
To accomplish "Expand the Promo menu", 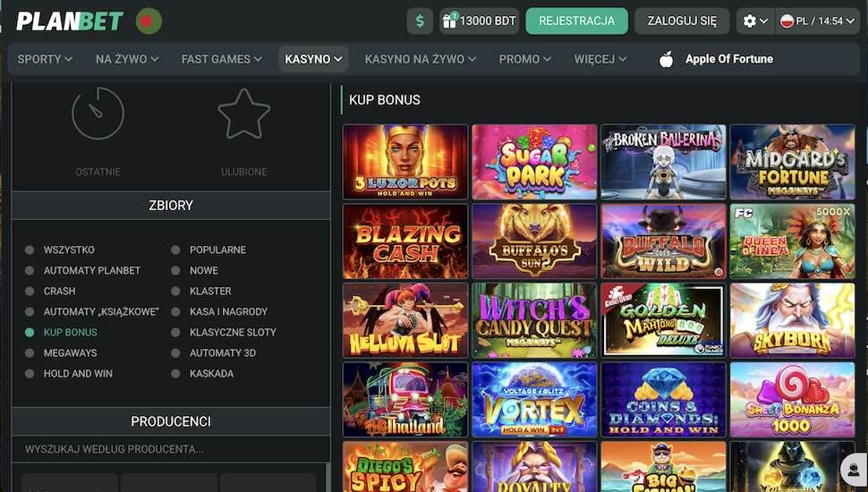I will pyautogui.click(x=524, y=59).
